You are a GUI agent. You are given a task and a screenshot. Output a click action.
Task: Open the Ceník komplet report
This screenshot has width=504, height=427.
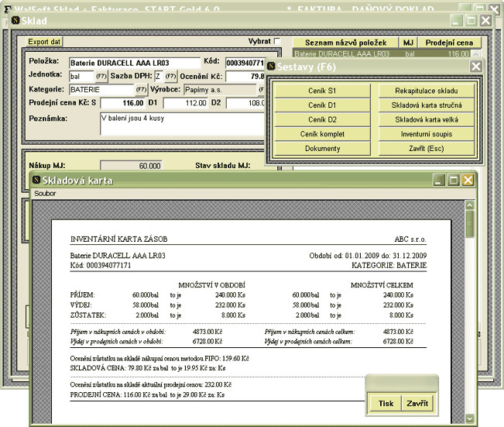322,134
